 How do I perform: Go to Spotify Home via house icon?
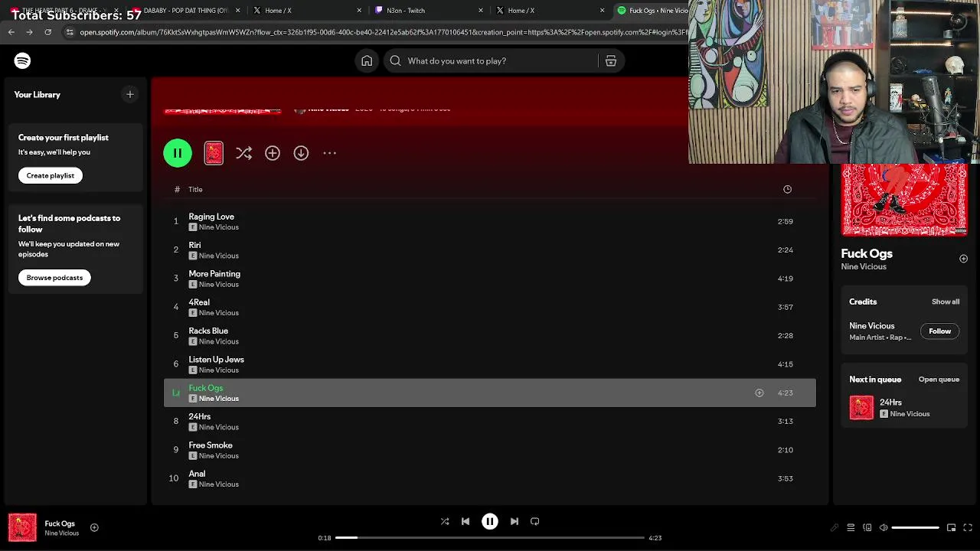point(367,61)
